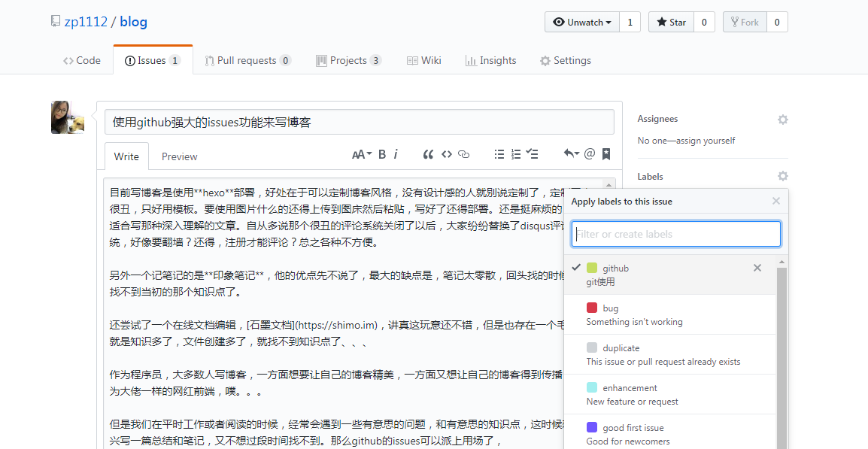The image size is (868, 449).
Task: Click the enhancement label cyan swatch
Action: click(592, 387)
